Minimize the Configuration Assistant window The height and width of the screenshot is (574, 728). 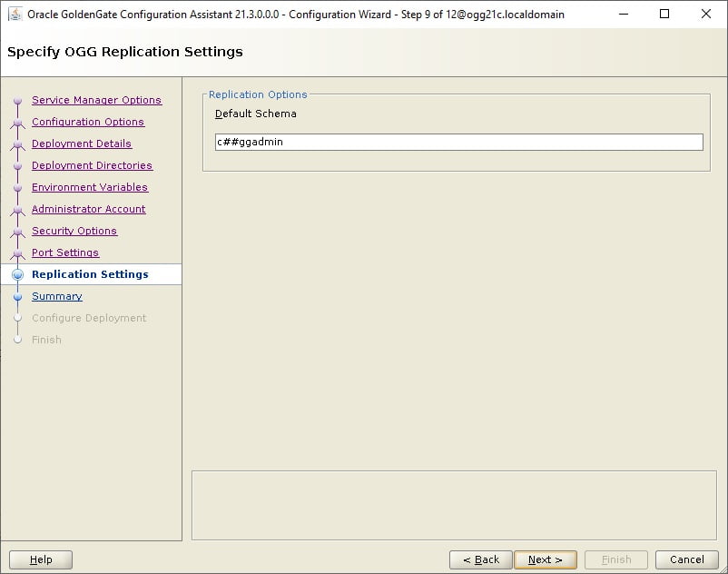coord(624,14)
